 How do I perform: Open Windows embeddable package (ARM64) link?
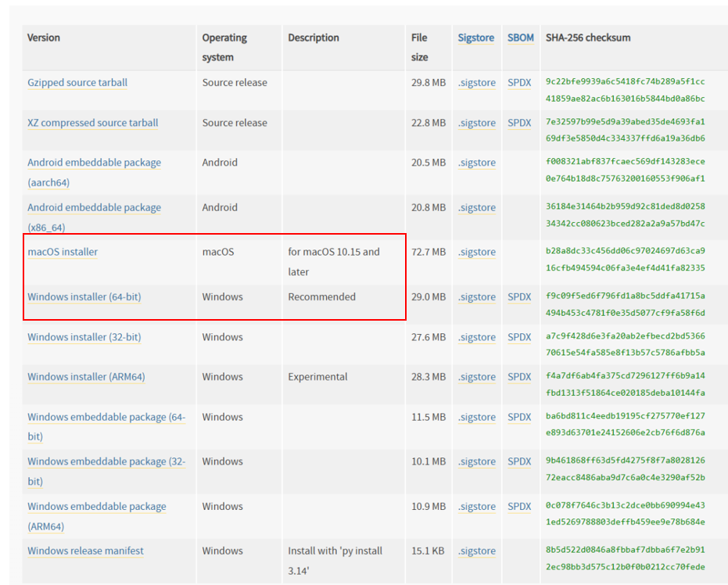97,516
